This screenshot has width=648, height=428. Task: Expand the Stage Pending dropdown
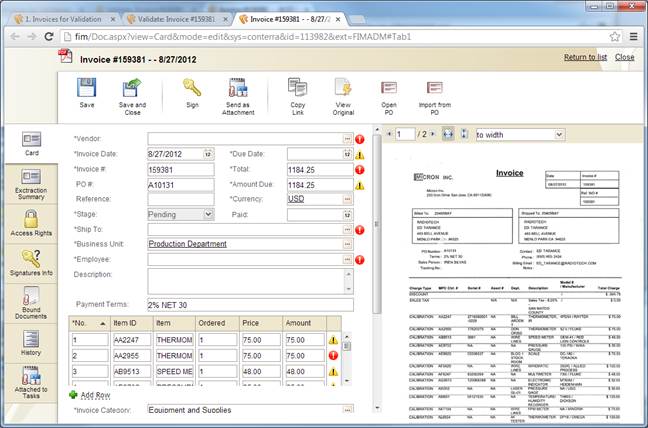tap(208, 214)
